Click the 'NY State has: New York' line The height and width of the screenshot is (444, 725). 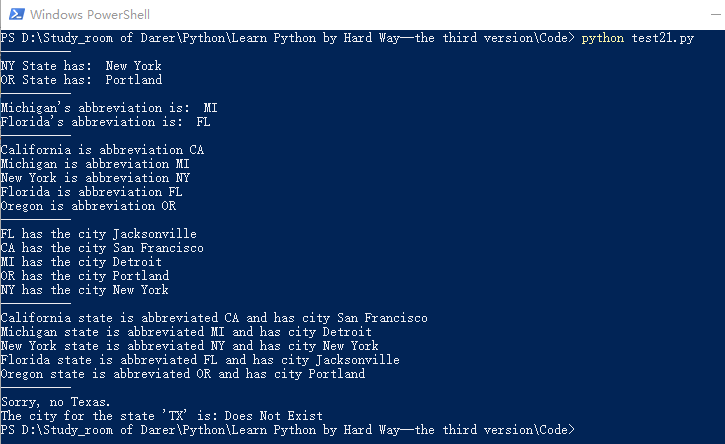pyautogui.click(x=81, y=66)
